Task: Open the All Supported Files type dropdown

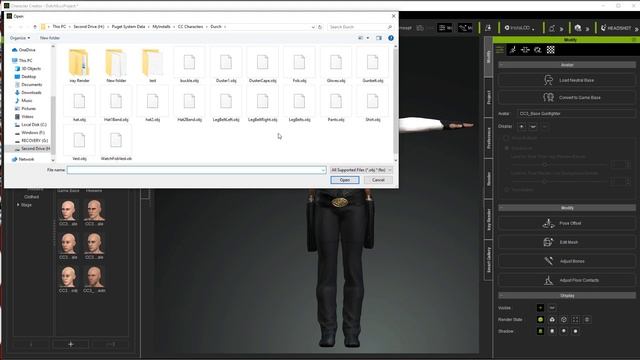Action: [x=361, y=170]
